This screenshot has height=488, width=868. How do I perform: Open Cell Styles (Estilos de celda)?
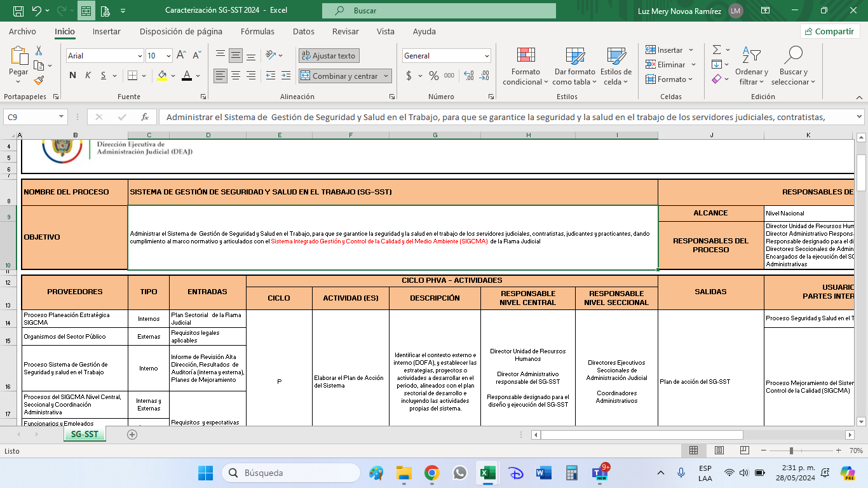615,66
